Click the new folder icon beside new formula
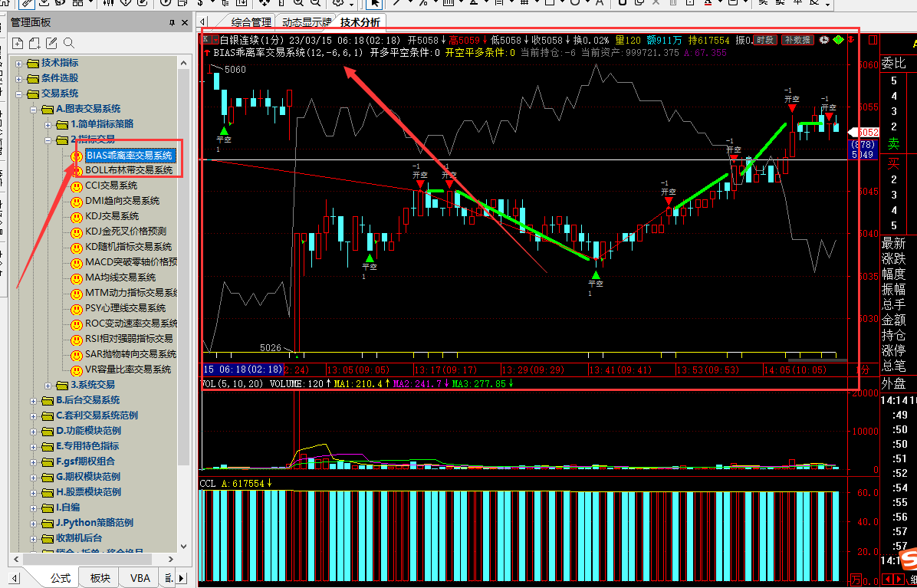 coord(35,43)
